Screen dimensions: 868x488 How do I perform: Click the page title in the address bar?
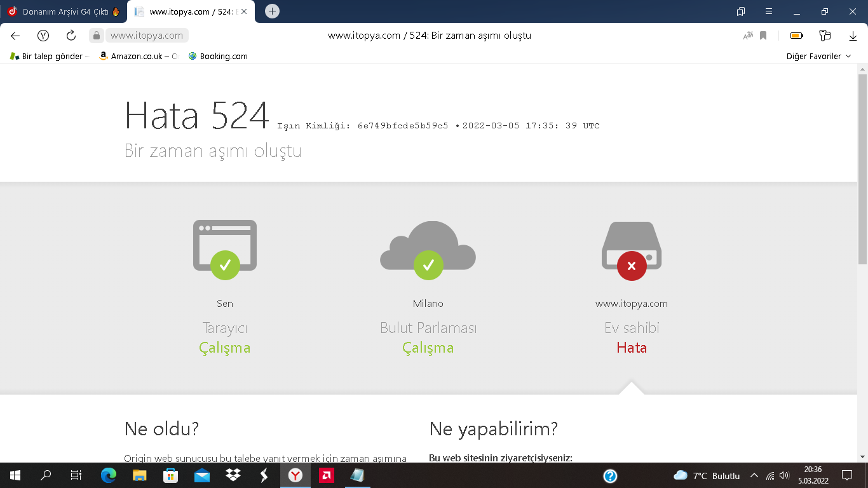point(430,36)
